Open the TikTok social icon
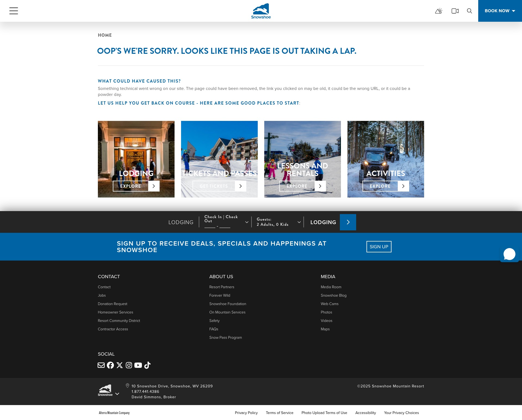Viewport: 522px width, 420px height. coord(147,365)
